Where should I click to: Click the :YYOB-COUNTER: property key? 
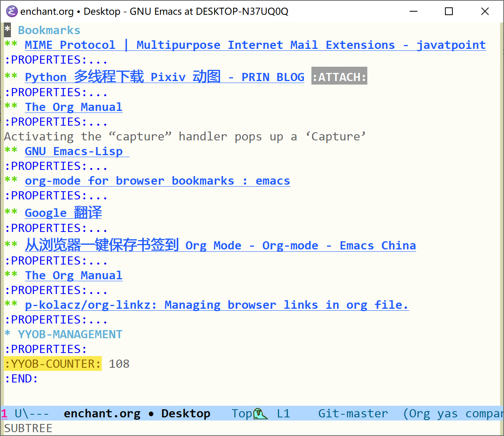coord(53,364)
